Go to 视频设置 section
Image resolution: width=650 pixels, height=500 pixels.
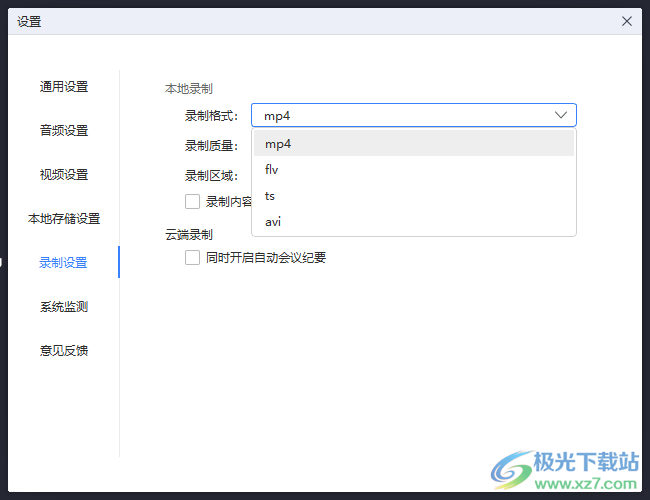click(64, 175)
